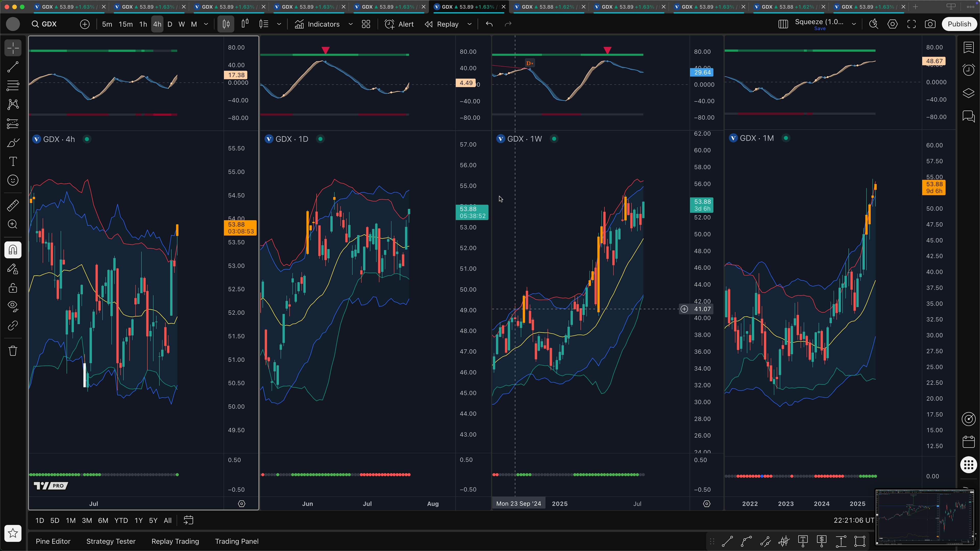Open the Replay Trading tab

[175, 542]
